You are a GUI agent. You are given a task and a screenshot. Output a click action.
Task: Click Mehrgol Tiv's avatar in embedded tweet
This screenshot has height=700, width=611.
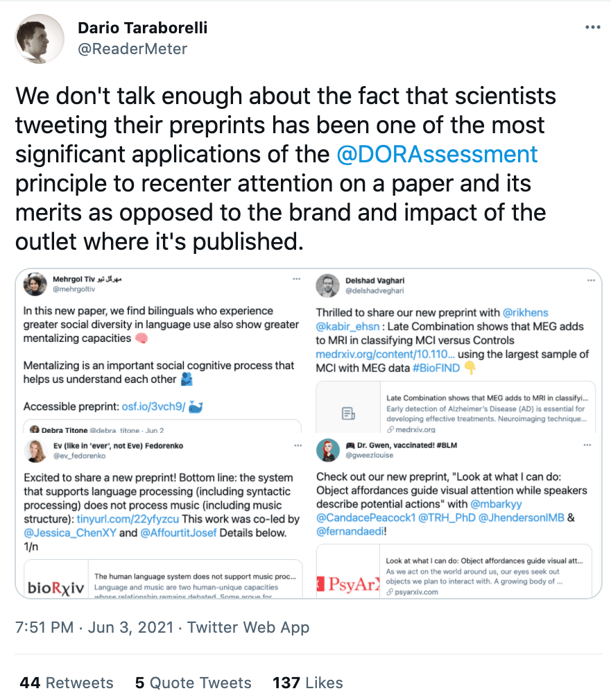(35, 284)
